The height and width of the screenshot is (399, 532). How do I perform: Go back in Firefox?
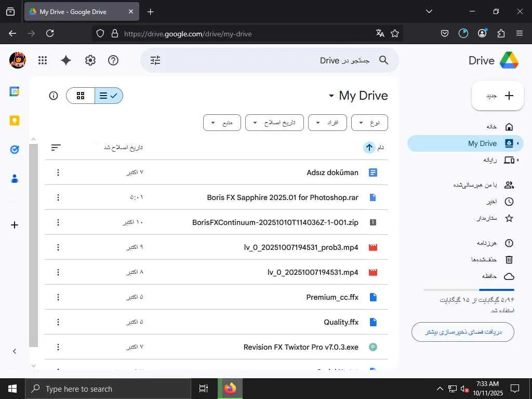12,33
